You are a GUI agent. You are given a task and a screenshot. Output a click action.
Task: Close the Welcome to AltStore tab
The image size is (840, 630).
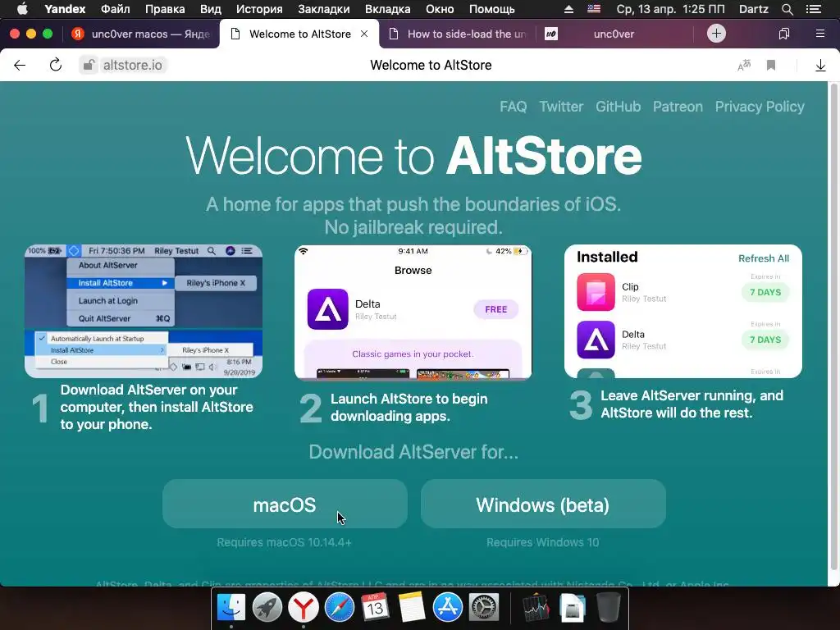(x=364, y=34)
